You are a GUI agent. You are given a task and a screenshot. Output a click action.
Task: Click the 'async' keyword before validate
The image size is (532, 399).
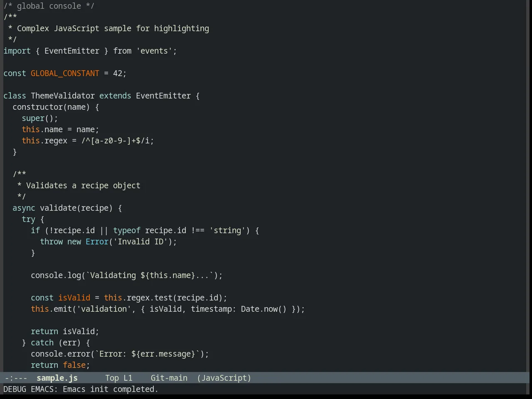pos(24,208)
